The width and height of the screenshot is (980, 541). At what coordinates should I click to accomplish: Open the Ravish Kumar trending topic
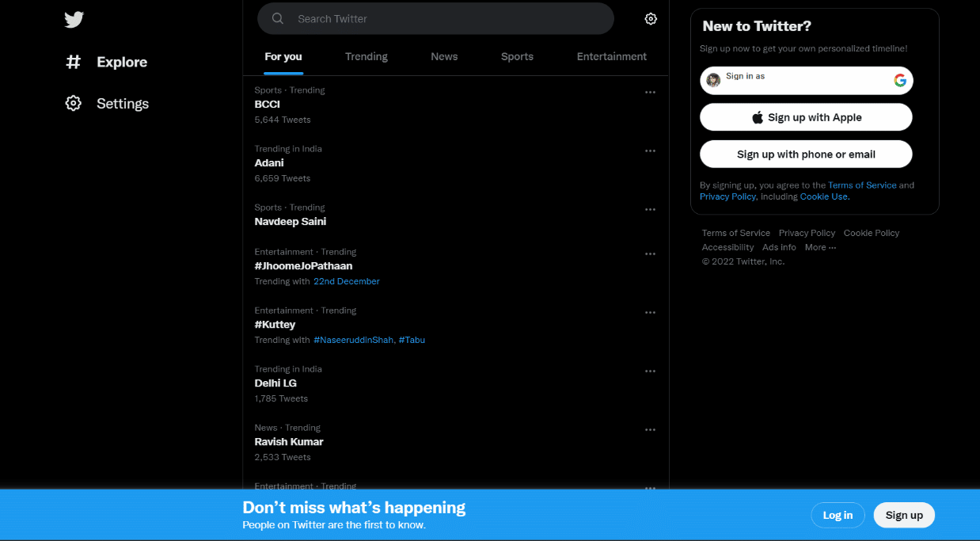[x=289, y=441]
